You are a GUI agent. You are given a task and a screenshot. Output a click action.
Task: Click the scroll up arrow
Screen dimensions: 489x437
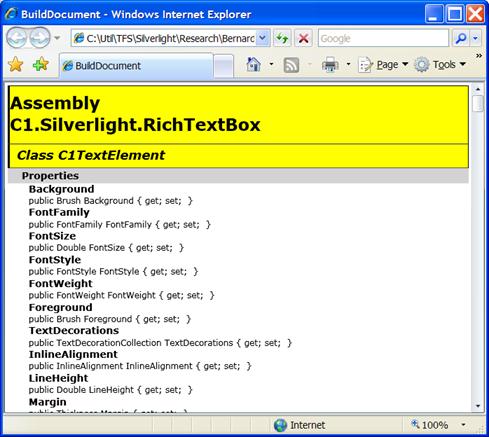click(x=478, y=89)
